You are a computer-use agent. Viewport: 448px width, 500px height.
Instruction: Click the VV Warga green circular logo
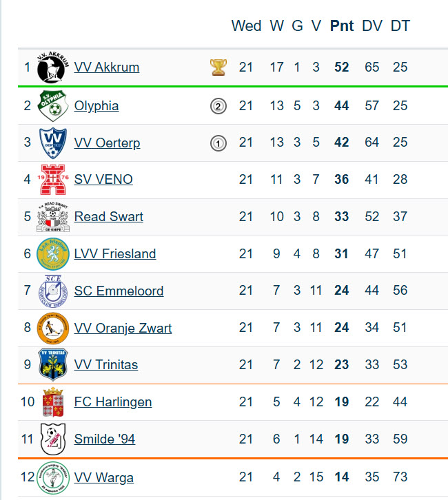[x=53, y=477]
